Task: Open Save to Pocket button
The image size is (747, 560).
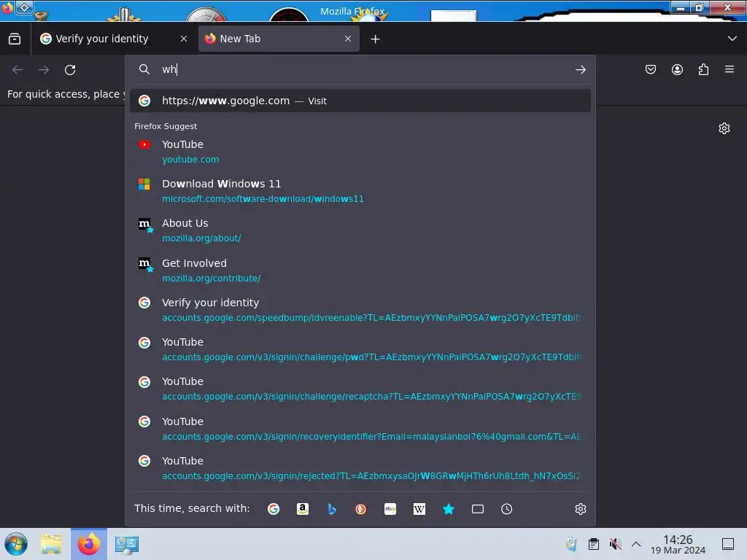Action: 650,69
